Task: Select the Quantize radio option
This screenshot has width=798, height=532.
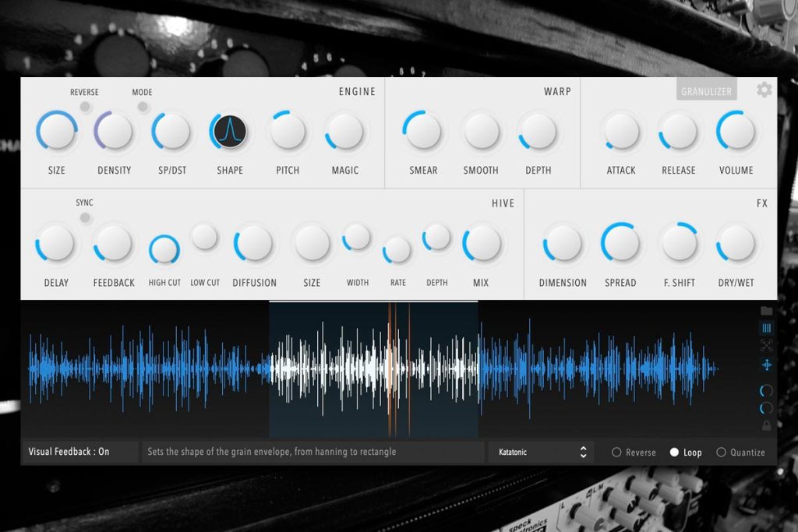Action: [740, 452]
